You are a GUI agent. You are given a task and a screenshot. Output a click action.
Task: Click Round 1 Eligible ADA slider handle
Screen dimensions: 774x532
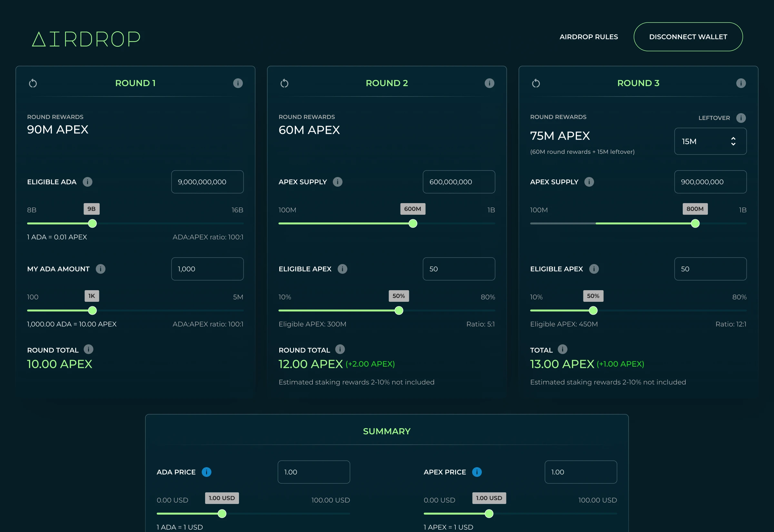tap(92, 223)
